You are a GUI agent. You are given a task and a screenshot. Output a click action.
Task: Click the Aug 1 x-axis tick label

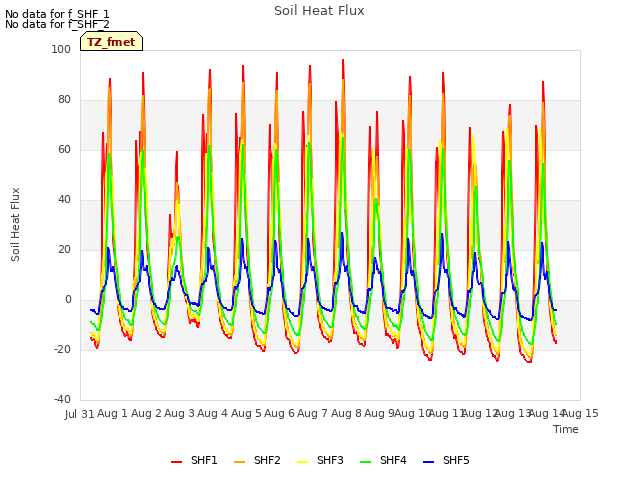pyautogui.click(x=112, y=413)
